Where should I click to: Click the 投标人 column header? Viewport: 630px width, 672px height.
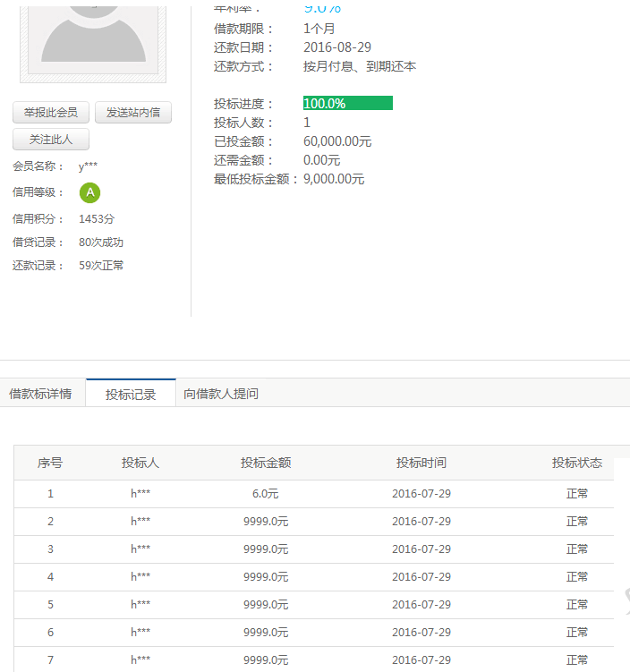click(x=140, y=463)
